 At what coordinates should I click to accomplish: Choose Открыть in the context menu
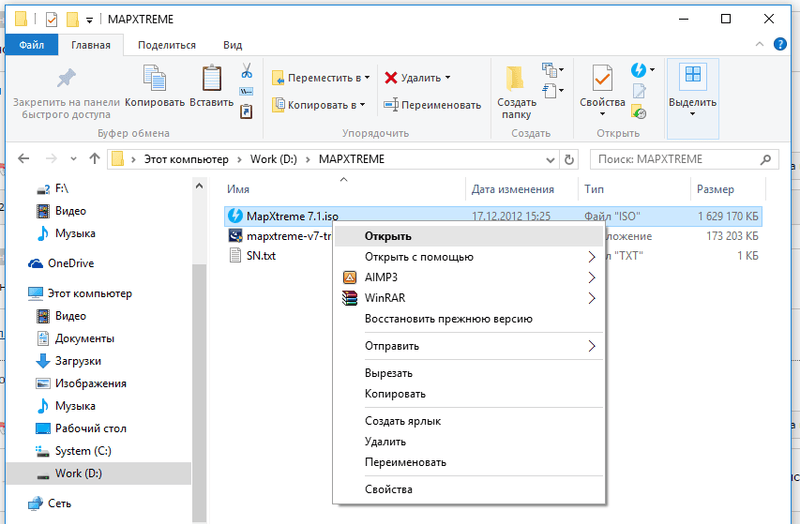point(388,236)
